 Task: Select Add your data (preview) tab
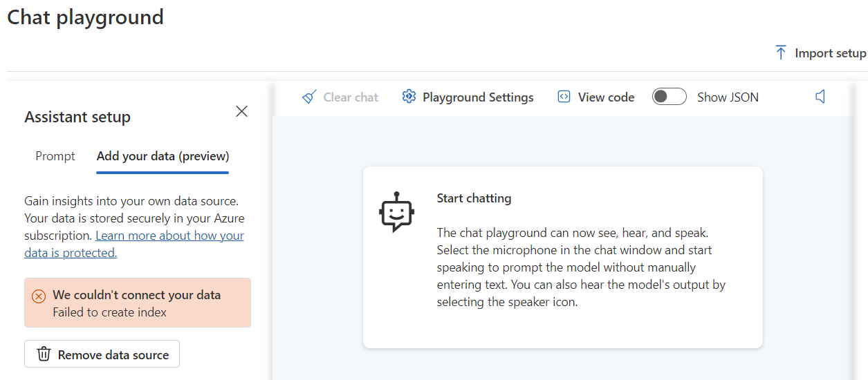[x=163, y=156]
